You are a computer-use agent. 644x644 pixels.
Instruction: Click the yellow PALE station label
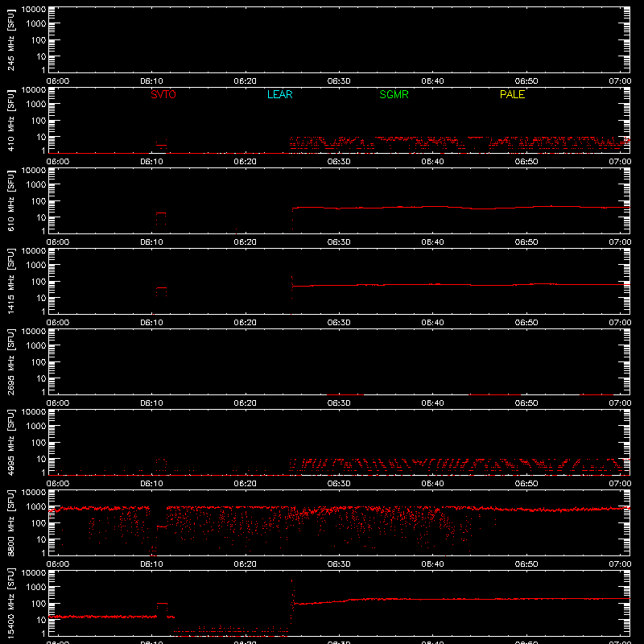512,94
